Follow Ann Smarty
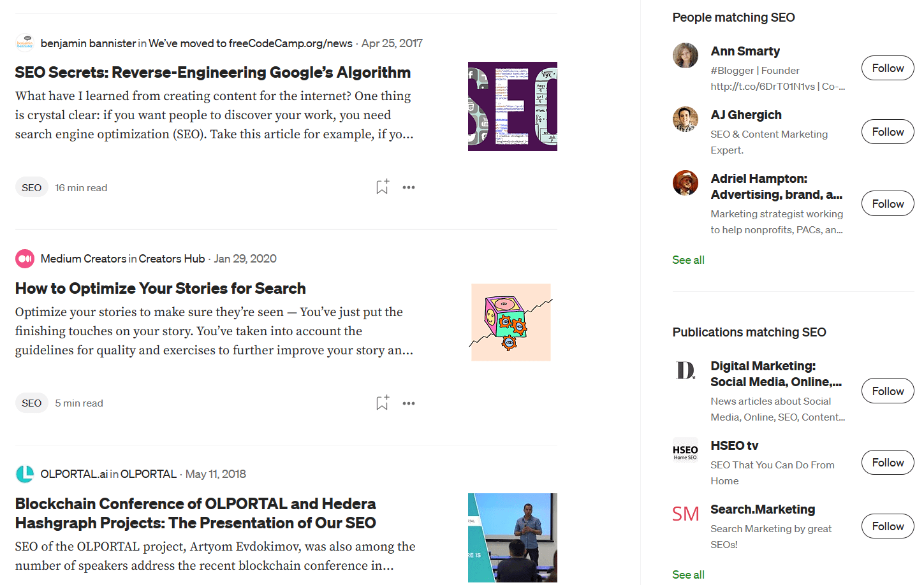This screenshot has height=585, width=924. click(887, 68)
